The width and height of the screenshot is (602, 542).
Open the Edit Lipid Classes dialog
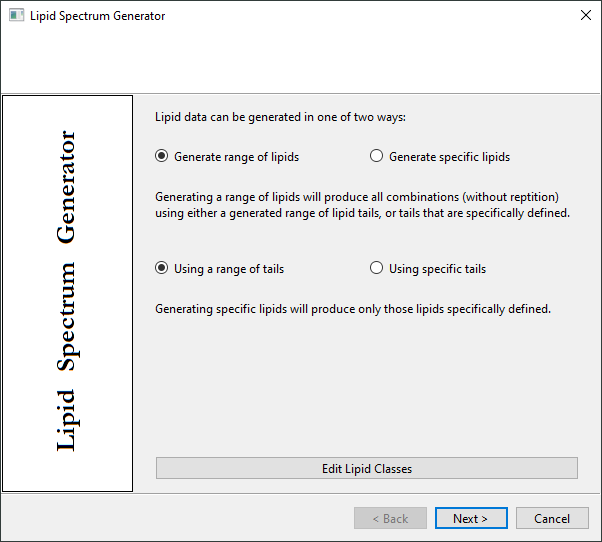[367, 468]
